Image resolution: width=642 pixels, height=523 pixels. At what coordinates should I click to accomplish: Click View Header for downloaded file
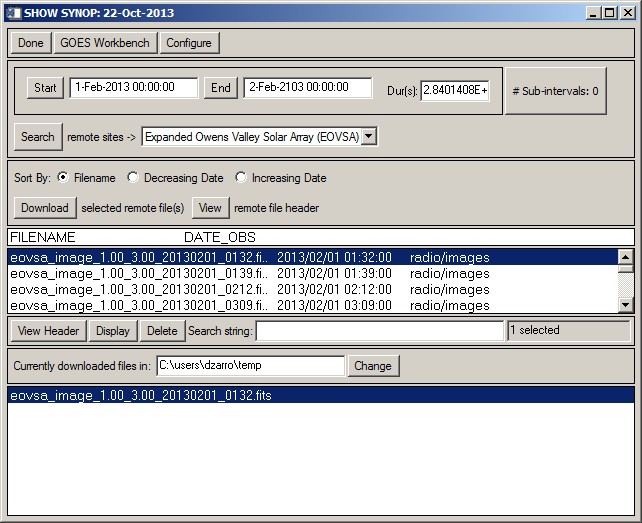[48, 331]
